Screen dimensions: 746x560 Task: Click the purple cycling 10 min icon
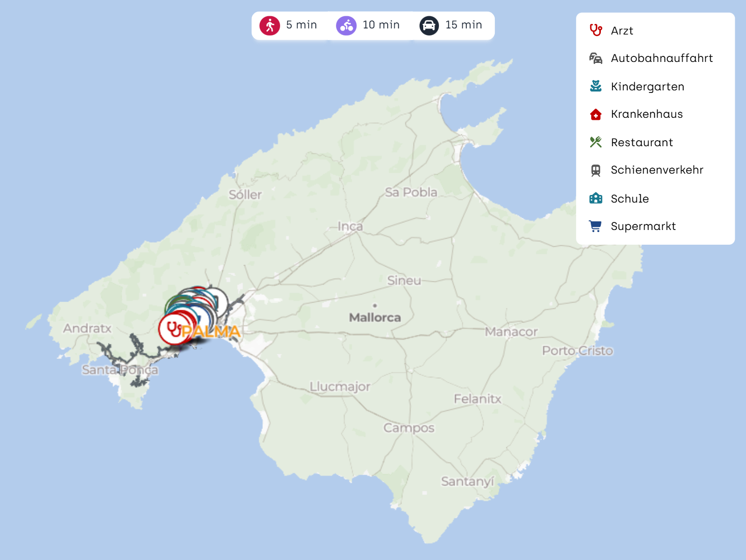coord(346,25)
